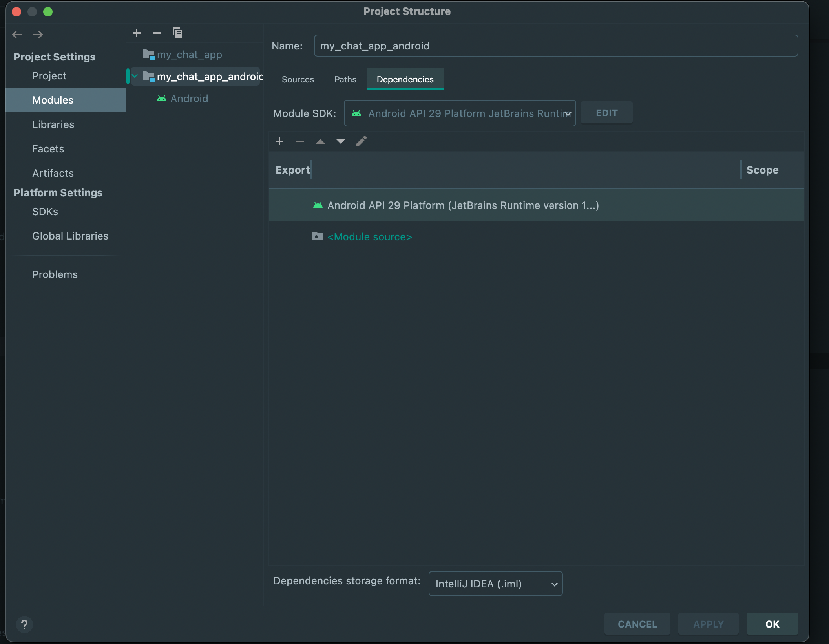
Task: Open the Module SDK dropdown
Action: [x=460, y=113]
